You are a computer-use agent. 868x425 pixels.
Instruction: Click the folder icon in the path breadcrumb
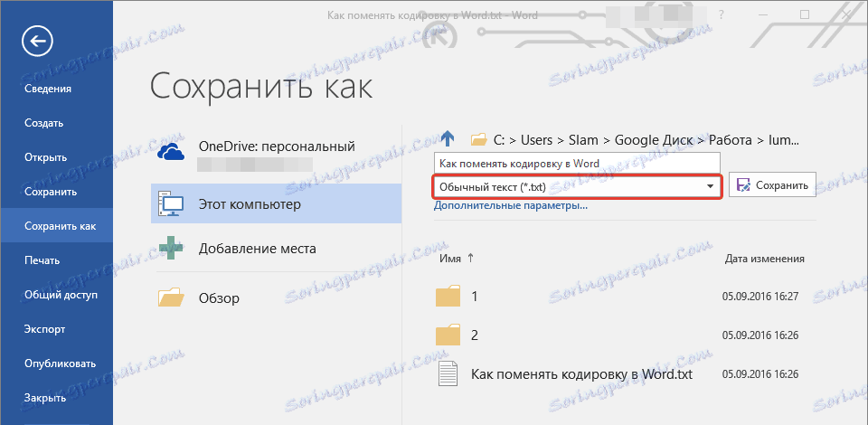(x=478, y=140)
